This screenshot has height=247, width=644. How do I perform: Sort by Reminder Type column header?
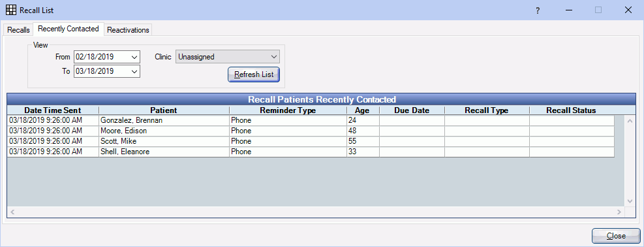[x=288, y=110]
